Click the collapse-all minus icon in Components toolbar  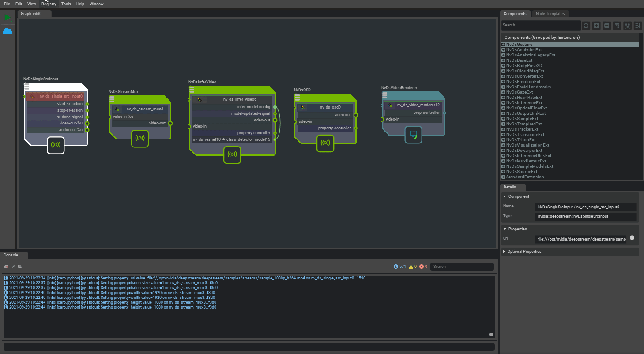(x=607, y=26)
